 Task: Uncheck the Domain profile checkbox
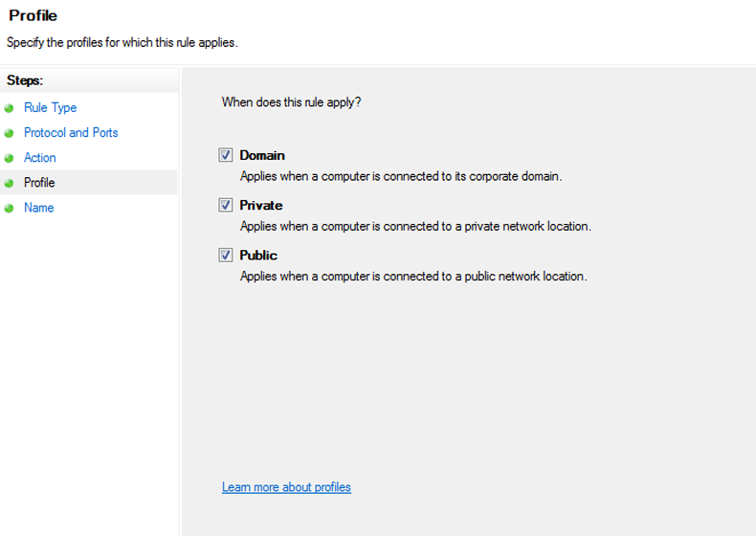[x=226, y=155]
